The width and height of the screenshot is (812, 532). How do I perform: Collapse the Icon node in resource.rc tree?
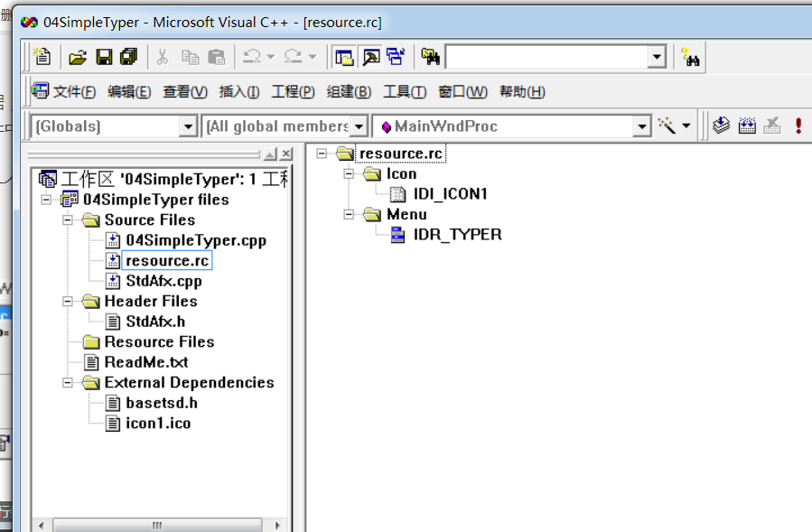click(x=347, y=173)
